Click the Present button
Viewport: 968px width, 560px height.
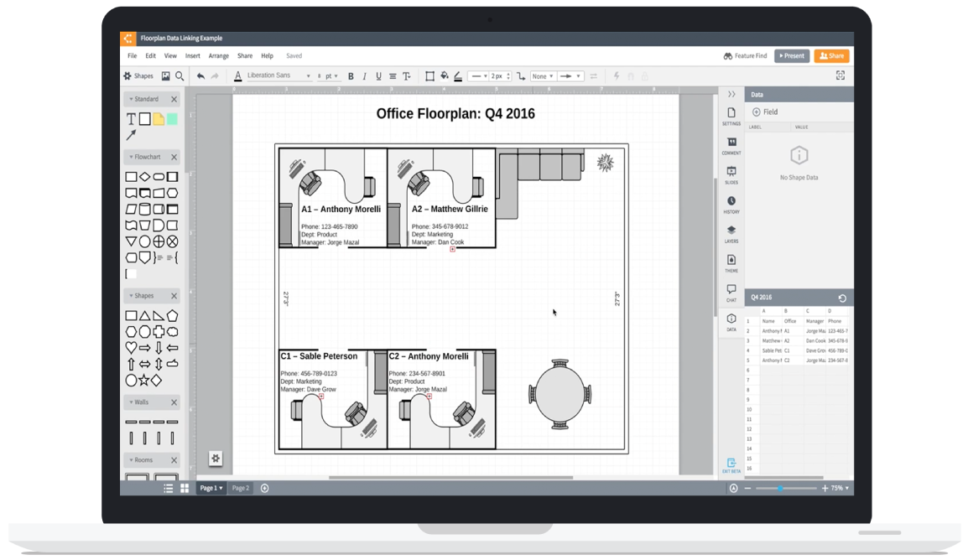(x=792, y=56)
